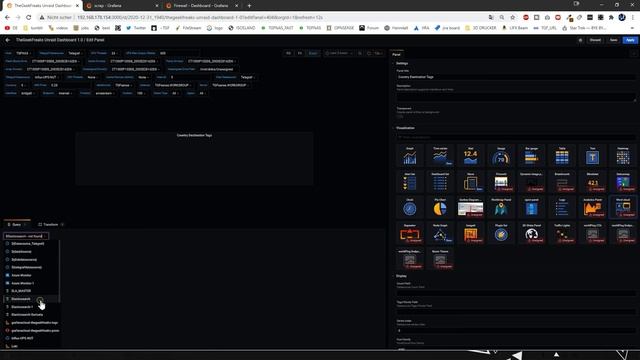This screenshot has width=640, height=360.
Task: Select the Text visualization
Action: [592, 156]
